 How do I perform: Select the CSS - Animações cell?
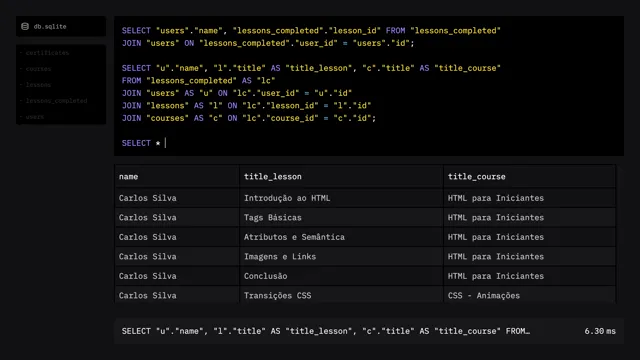(529, 295)
